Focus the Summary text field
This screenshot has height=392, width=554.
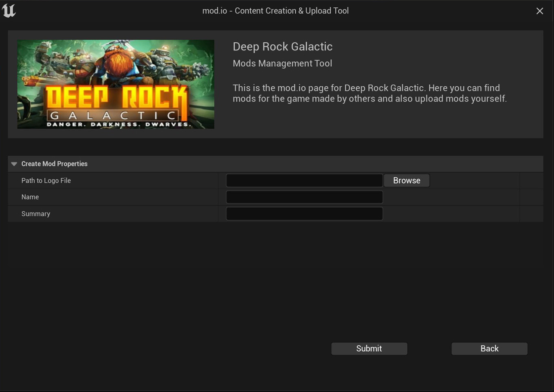[304, 214]
